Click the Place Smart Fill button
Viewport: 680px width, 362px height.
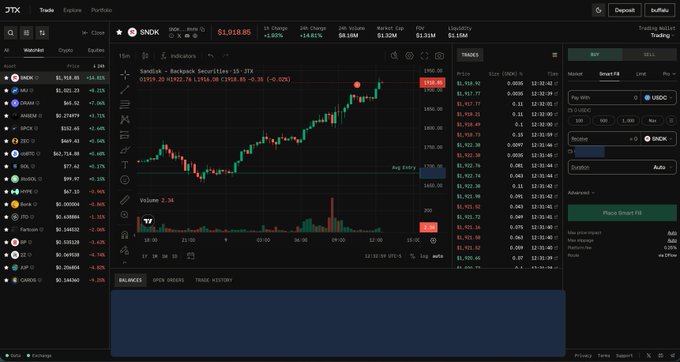click(x=622, y=213)
